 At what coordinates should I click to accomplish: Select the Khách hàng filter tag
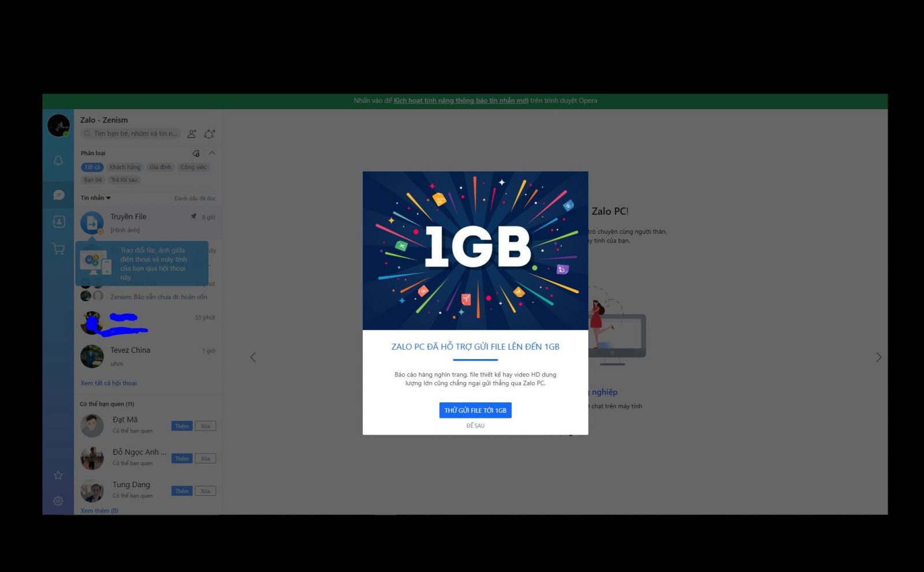click(125, 167)
